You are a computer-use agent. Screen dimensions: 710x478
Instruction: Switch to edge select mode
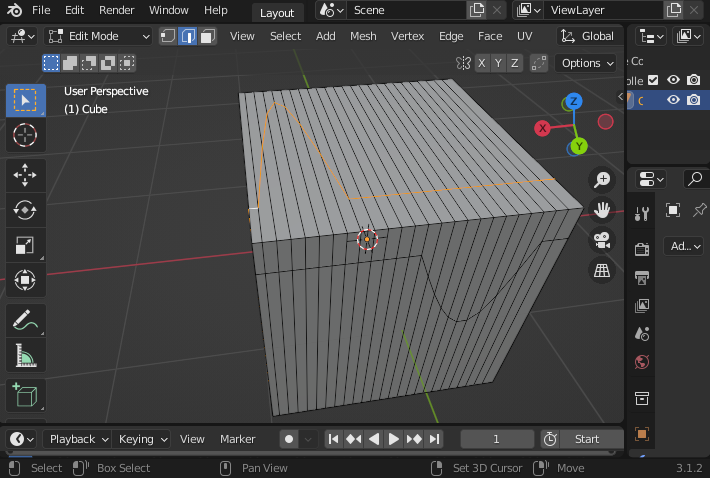tap(187, 36)
